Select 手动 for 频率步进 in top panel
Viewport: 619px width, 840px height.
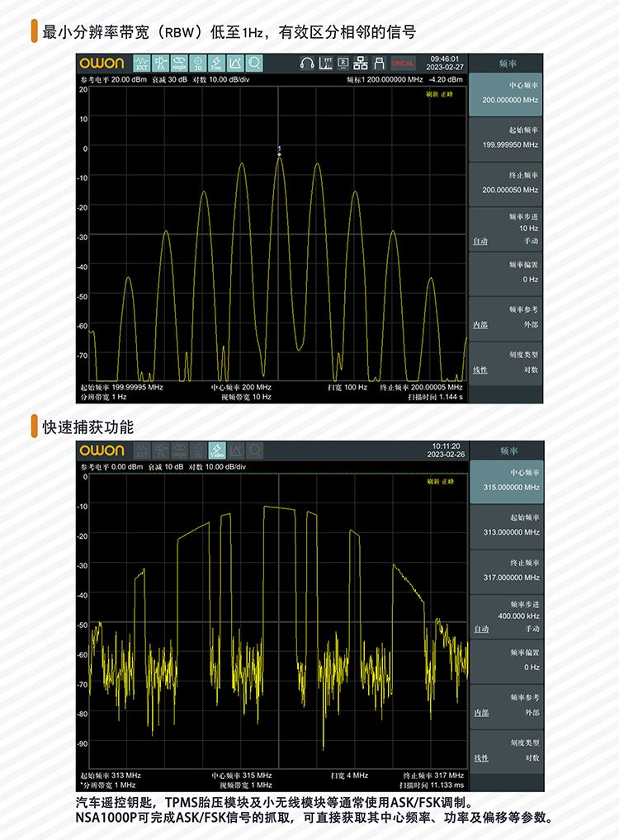tap(531, 241)
